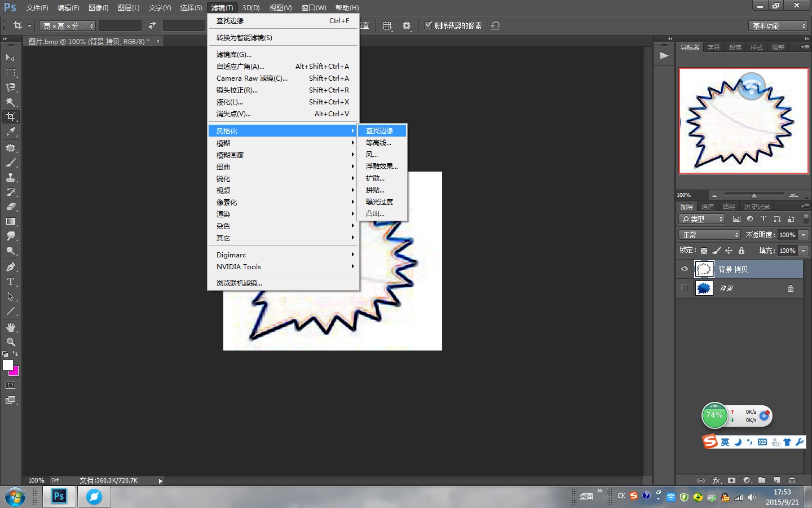Click the navigator zoom slider handle
The width and height of the screenshot is (812, 508).
[x=754, y=195]
